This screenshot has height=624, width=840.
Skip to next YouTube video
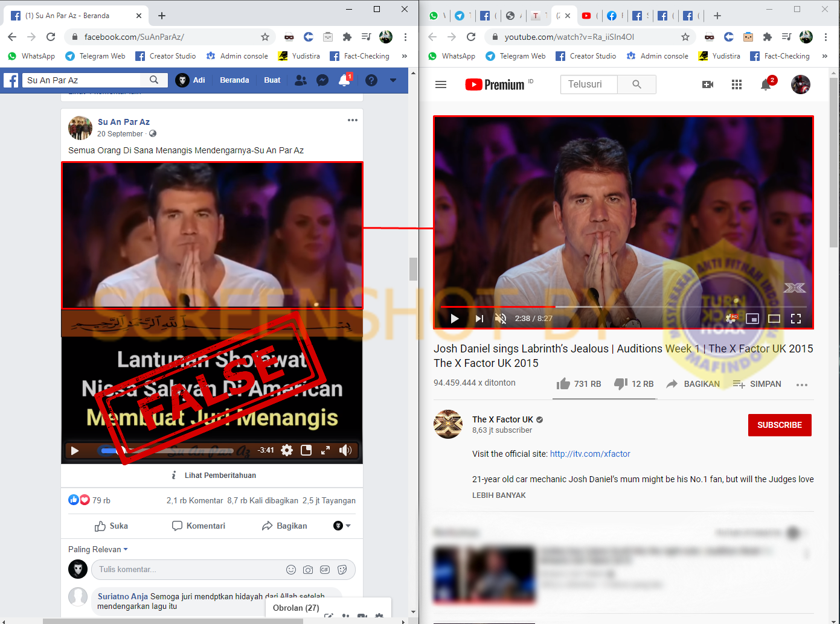click(479, 319)
